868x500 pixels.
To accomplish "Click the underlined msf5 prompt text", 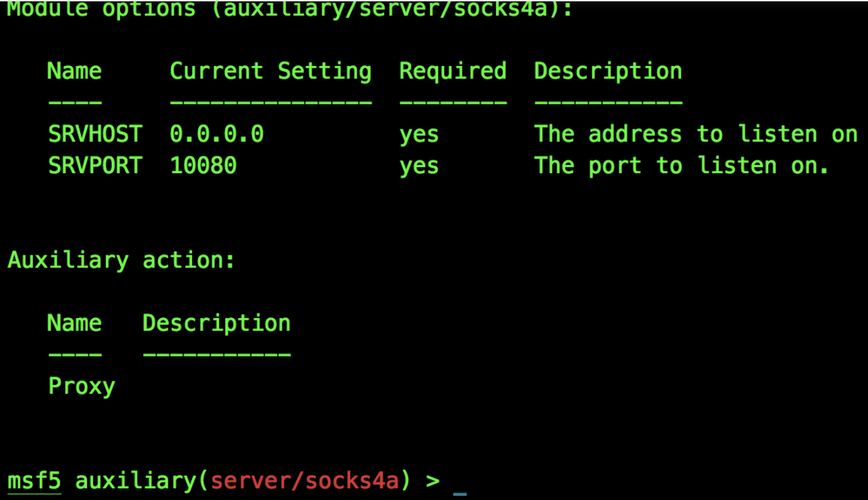I will pos(34,481).
